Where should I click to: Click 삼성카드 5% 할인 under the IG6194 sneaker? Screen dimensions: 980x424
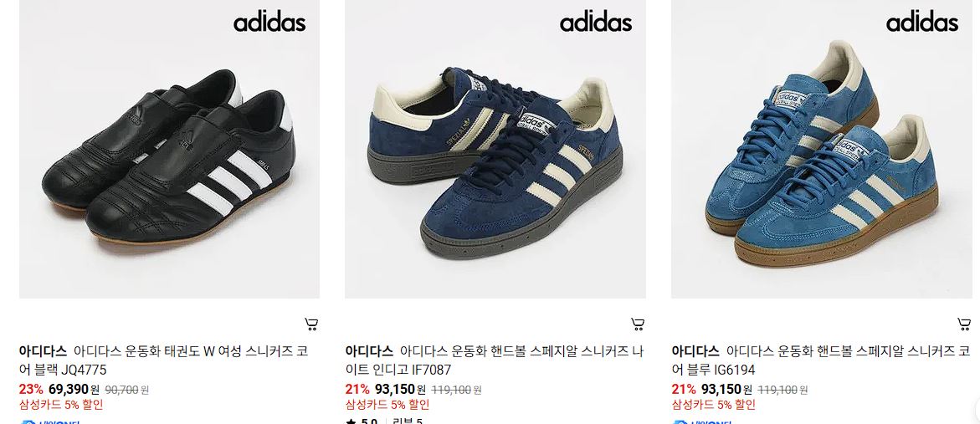pos(713,405)
